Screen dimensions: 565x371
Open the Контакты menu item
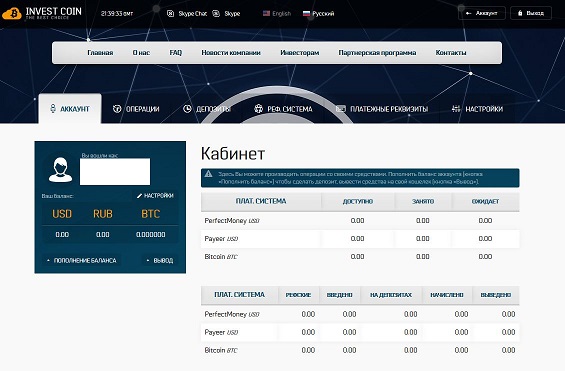pos(451,53)
